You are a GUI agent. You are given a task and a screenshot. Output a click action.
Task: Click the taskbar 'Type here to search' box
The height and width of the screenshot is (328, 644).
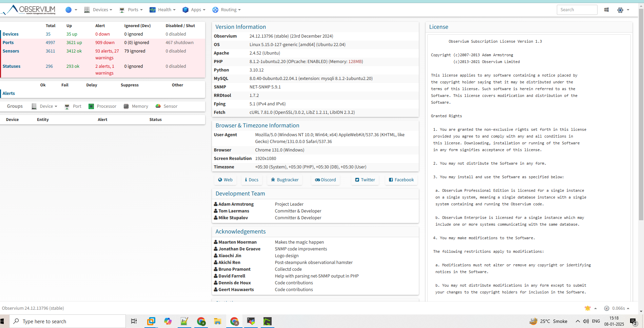67,321
